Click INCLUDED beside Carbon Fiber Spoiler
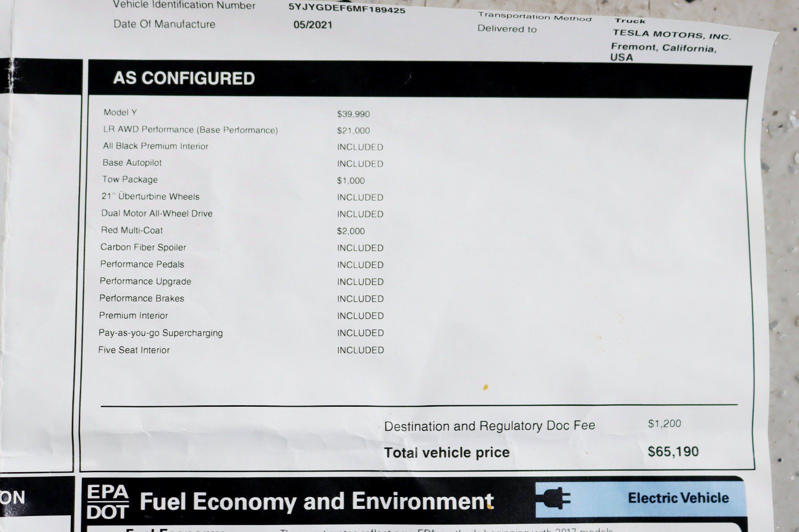799x532 pixels. [x=360, y=248]
